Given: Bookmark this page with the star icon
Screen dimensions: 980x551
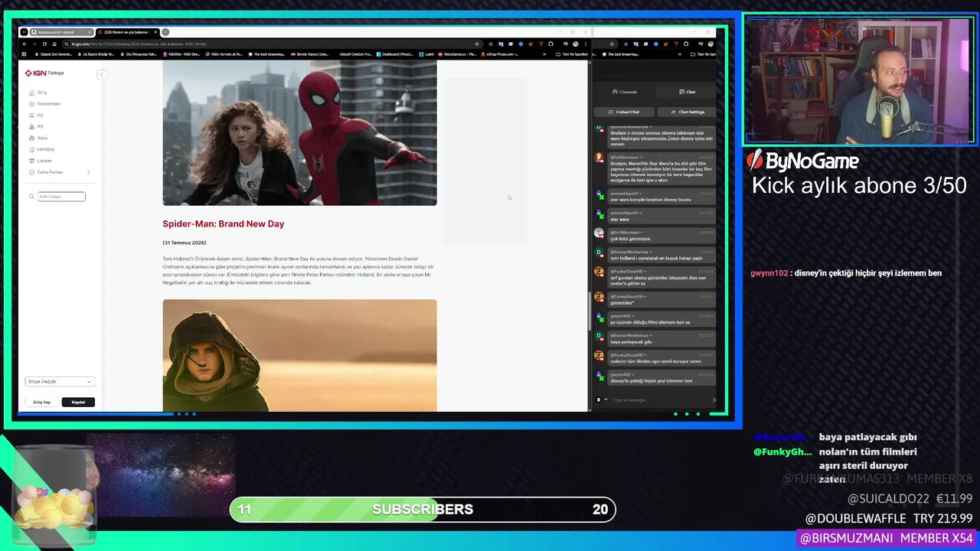Looking at the screenshot, I should click(x=477, y=44).
